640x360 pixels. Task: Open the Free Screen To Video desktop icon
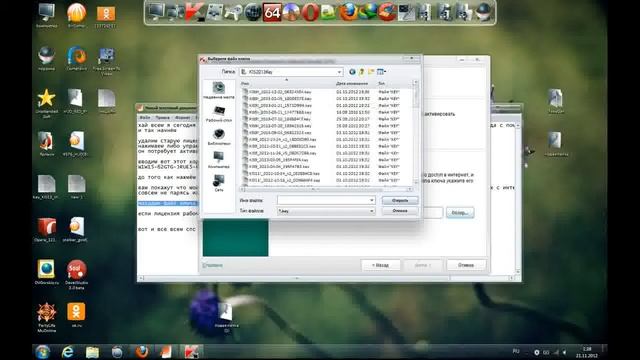click(x=106, y=61)
